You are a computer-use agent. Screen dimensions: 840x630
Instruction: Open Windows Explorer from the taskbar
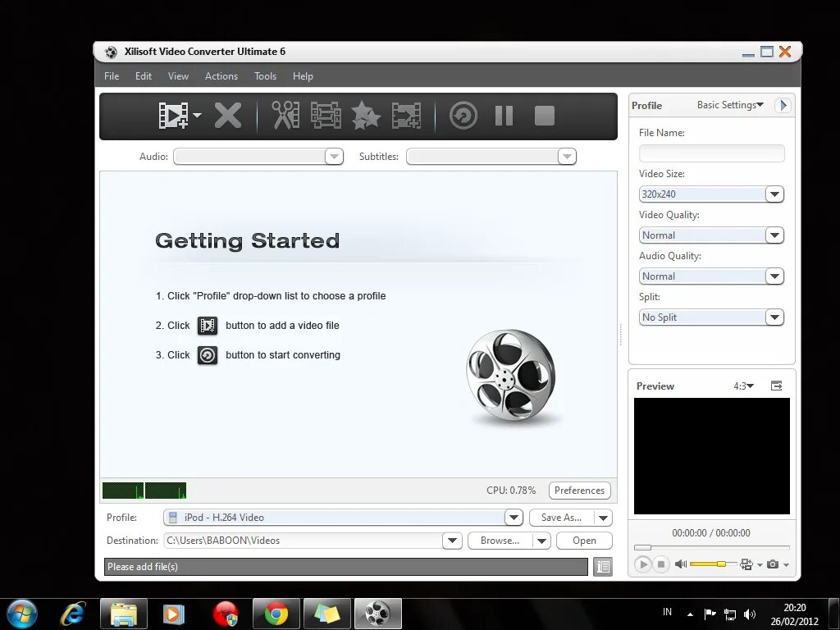[x=123, y=614]
